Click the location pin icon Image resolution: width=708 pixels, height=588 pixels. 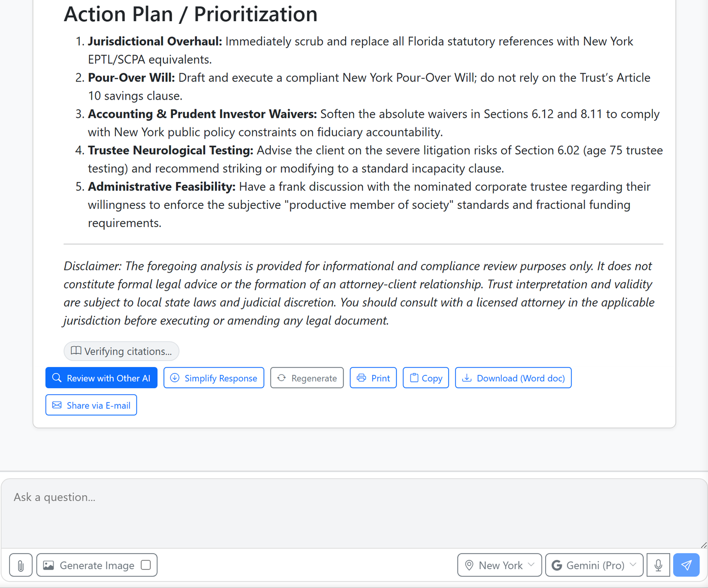point(469,565)
